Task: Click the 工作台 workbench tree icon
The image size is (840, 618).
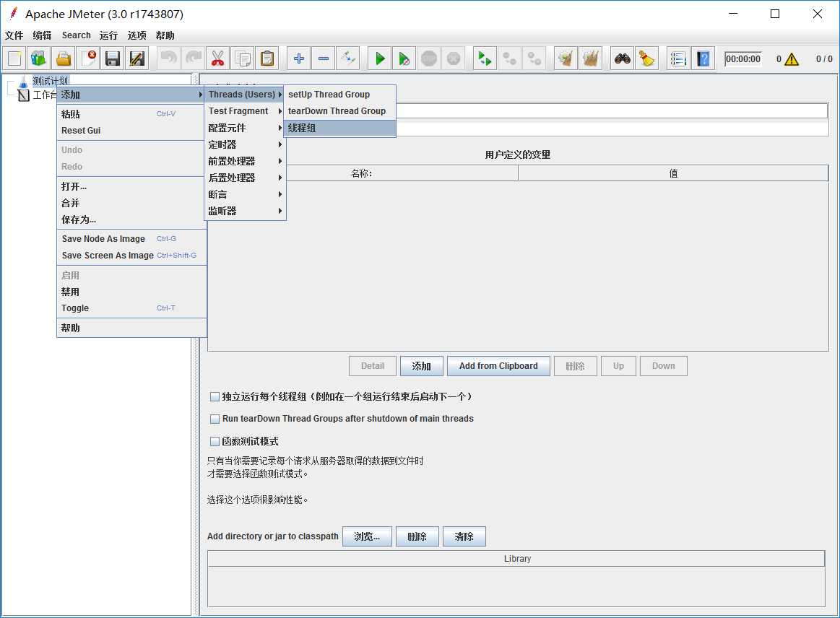Action: coord(24,95)
